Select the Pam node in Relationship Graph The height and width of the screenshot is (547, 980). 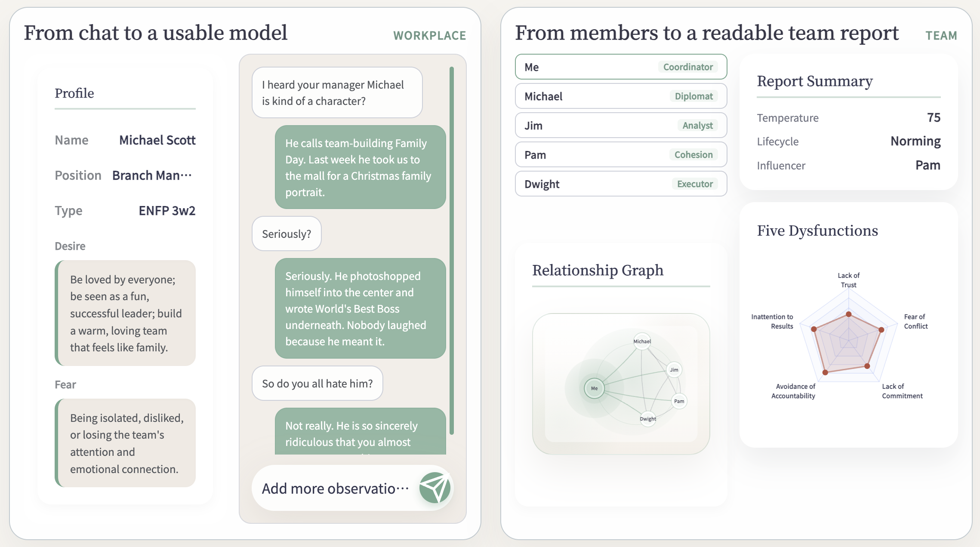tap(678, 401)
